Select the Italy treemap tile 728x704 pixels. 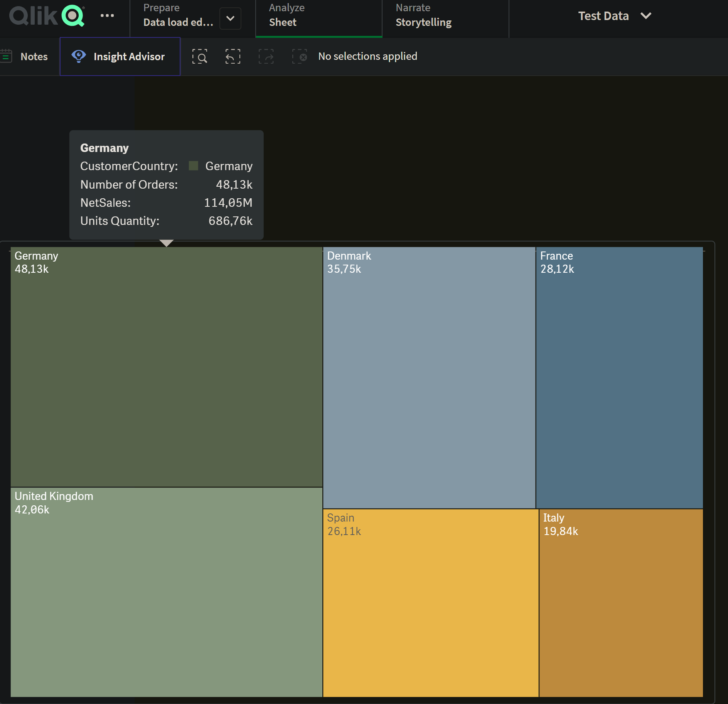coord(621,603)
